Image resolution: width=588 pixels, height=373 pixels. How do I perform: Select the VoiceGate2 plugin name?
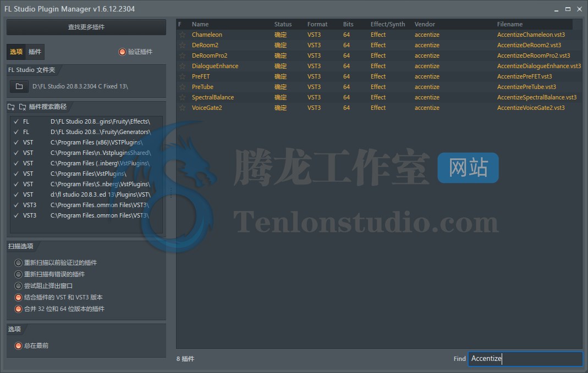207,108
